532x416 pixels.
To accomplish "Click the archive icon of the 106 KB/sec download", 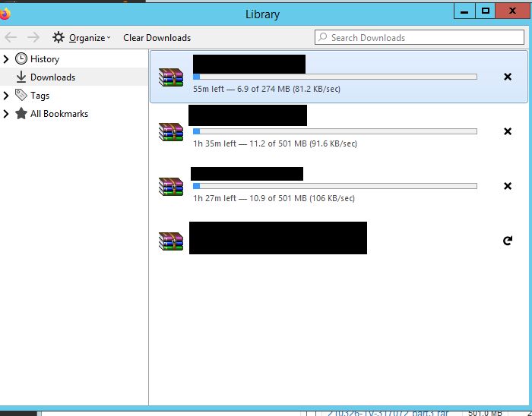I will [171, 186].
